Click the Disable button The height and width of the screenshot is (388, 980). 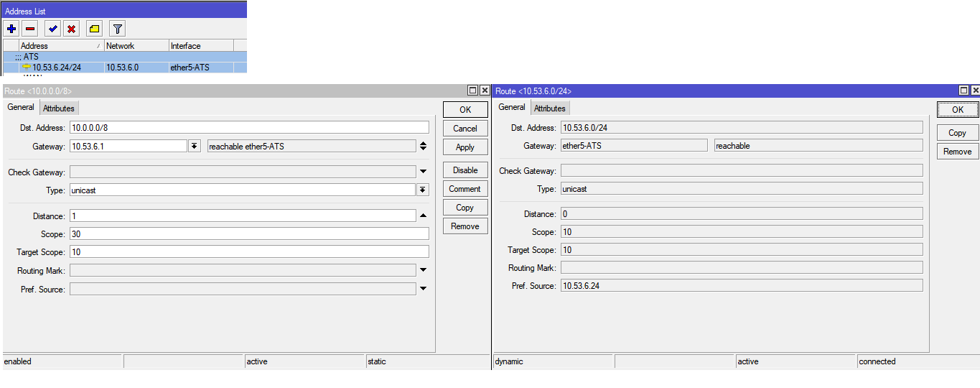tap(465, 170)
